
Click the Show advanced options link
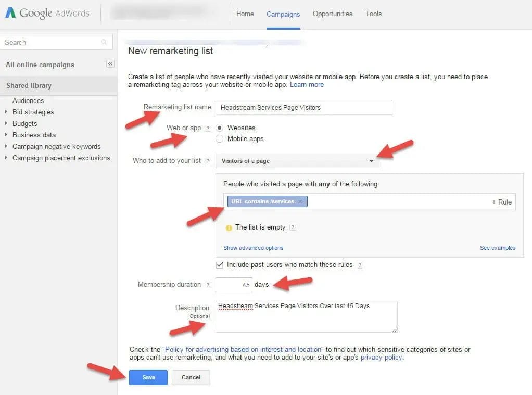click(253, 248)
